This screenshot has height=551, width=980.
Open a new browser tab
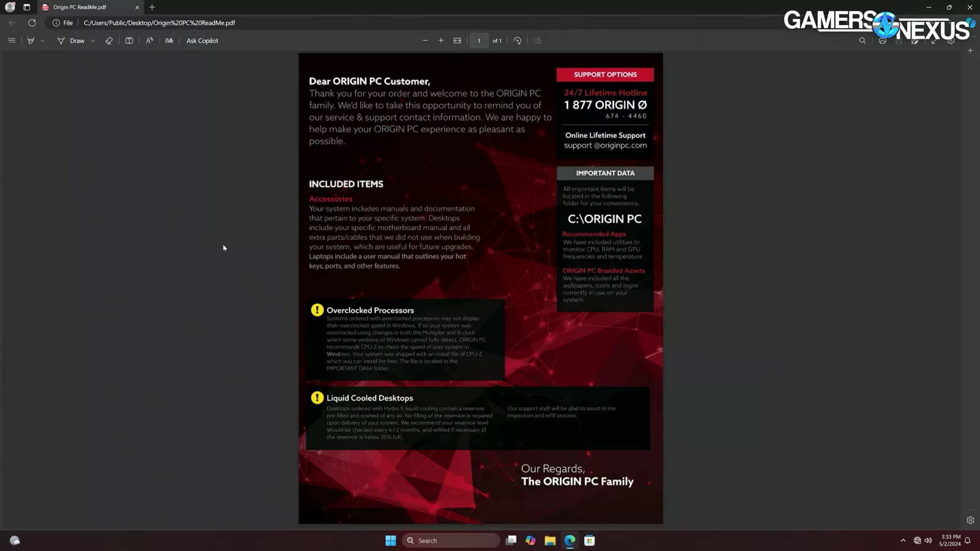click(152, 7)
